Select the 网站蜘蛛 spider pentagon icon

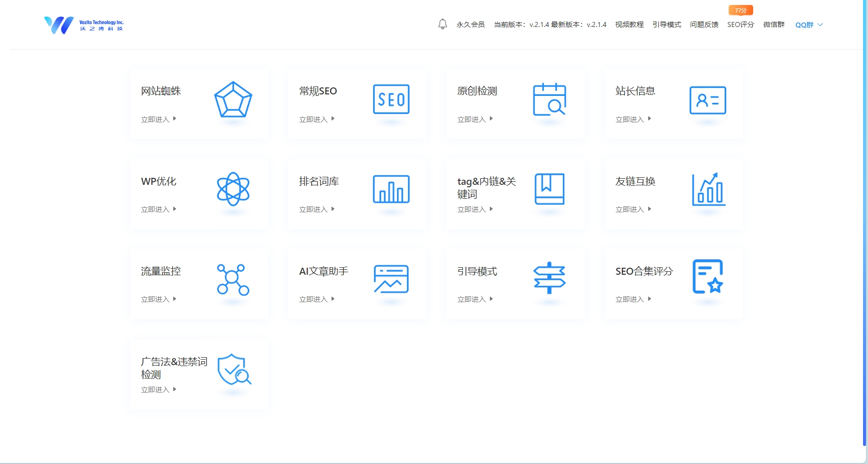[233, 100]
